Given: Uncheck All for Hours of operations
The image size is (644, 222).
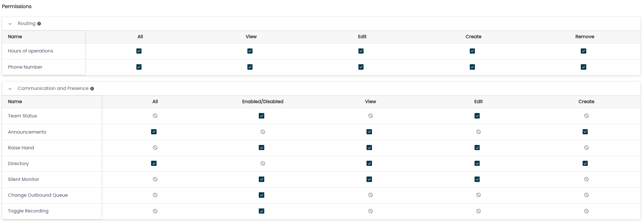Looking at the screenshot, I should (x=139, y=51).
